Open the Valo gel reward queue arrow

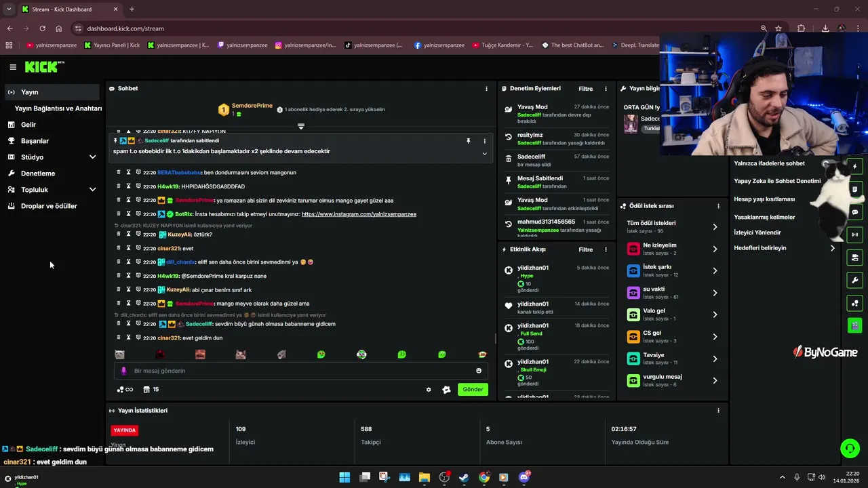click(x=715, y=314)
